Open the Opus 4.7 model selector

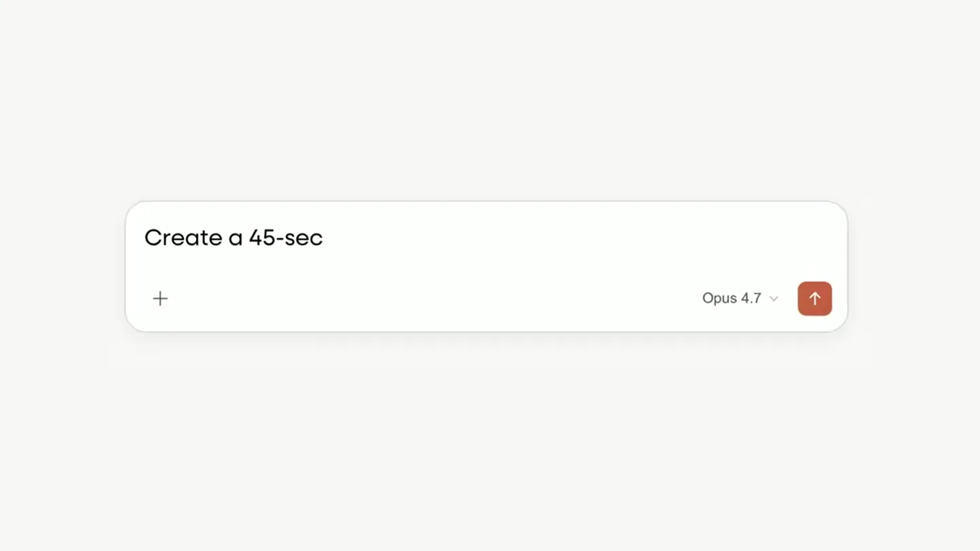click(740, 298)
